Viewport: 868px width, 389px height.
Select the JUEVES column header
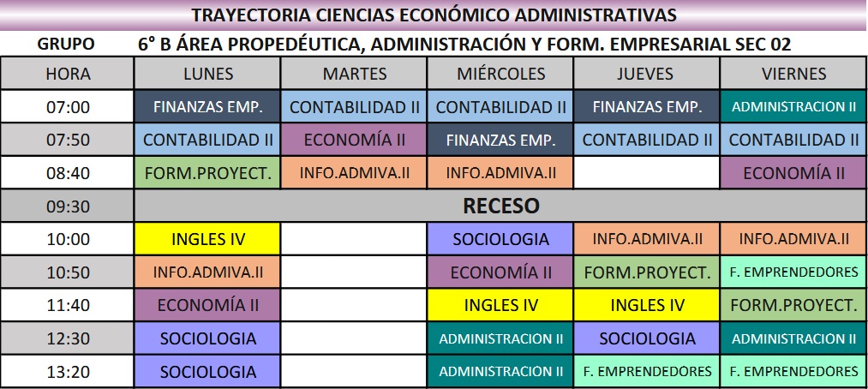[x=646, y=75]
